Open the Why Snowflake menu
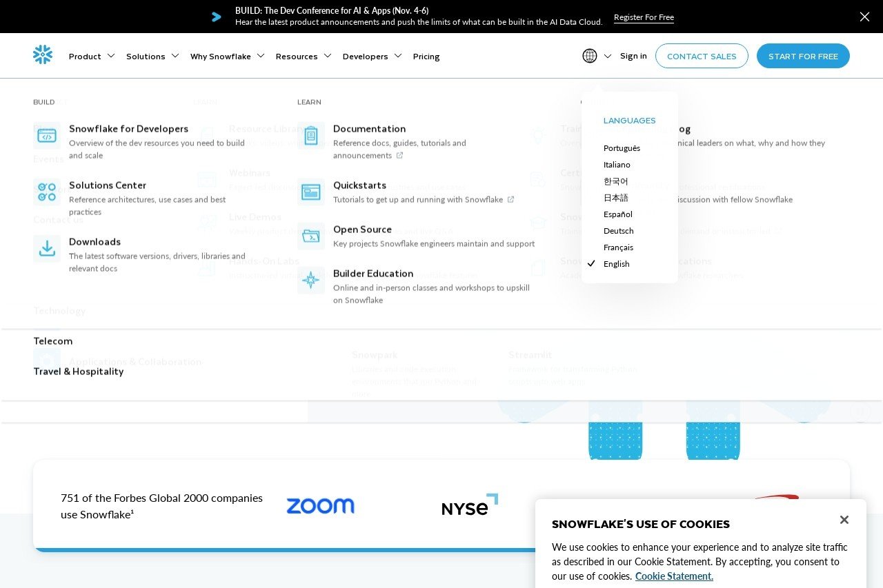Screen dimensions: 883x588 click(221, 57)
